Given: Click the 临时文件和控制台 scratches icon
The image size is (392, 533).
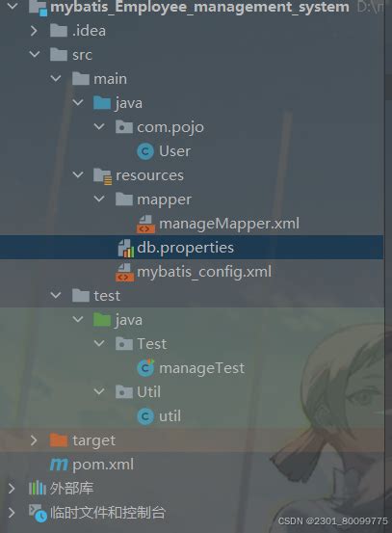Looking at the screenshot, I should pos(38,514).
